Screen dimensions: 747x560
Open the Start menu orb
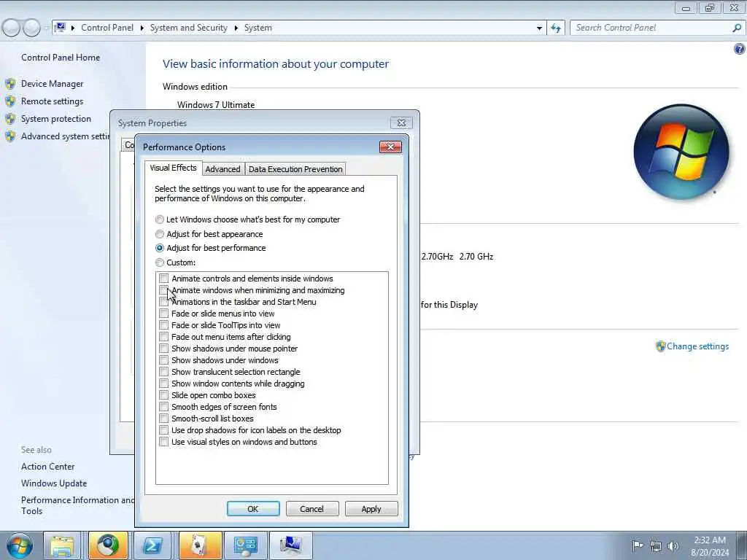point(20,545)
